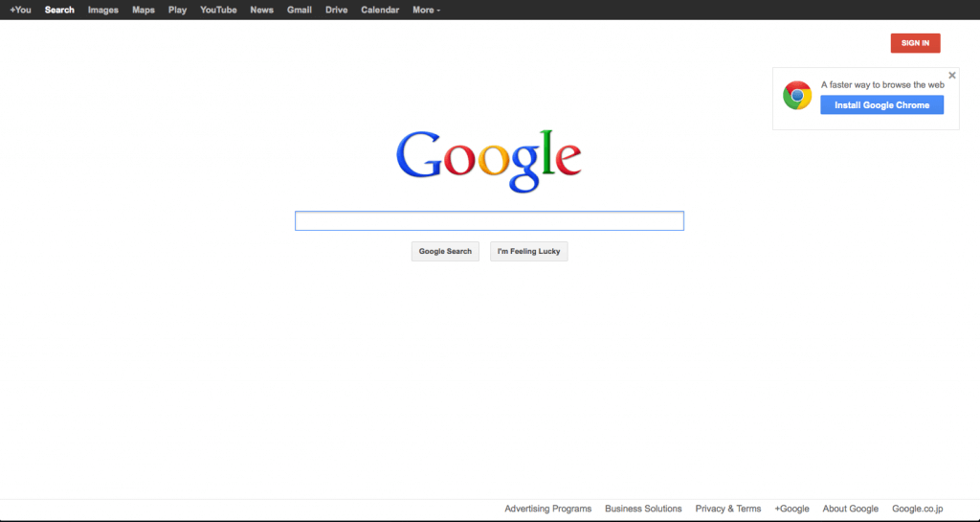Open the More dropdown in top bar
Viewport: 980px width, 522px height.
point(426,10)
